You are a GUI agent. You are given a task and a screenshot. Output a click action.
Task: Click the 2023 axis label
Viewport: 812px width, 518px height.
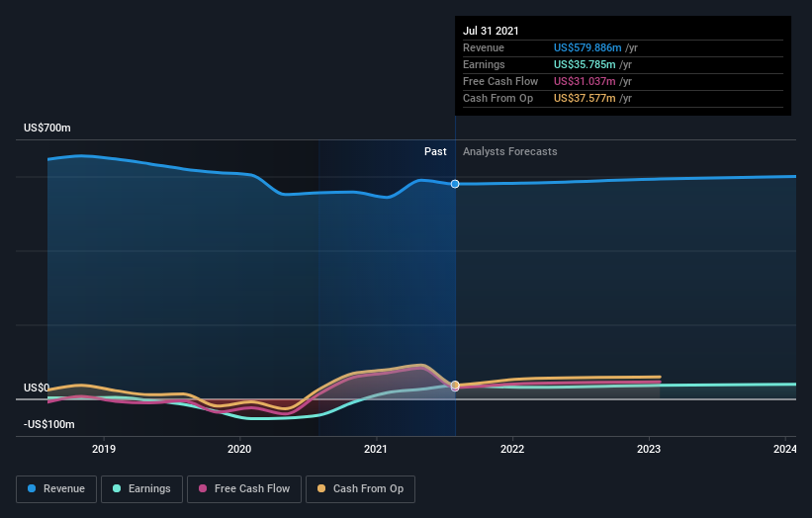point(649,449)
